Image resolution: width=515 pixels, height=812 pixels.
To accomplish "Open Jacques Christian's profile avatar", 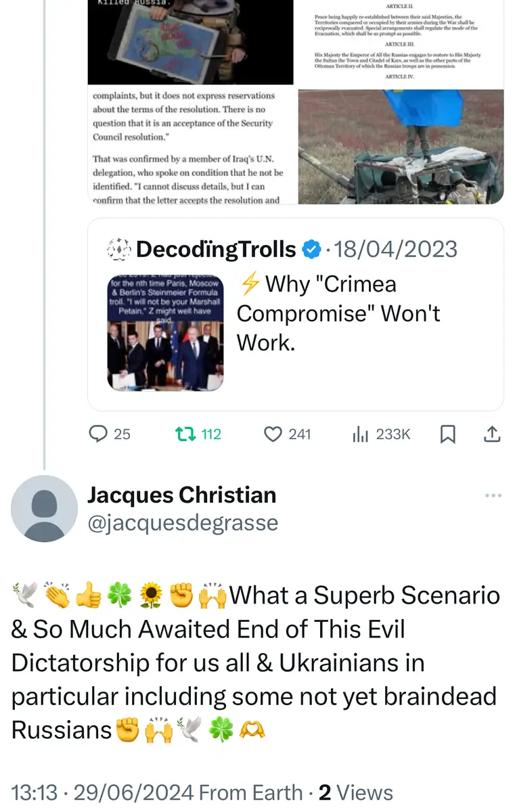I will [x=45, y=508].
